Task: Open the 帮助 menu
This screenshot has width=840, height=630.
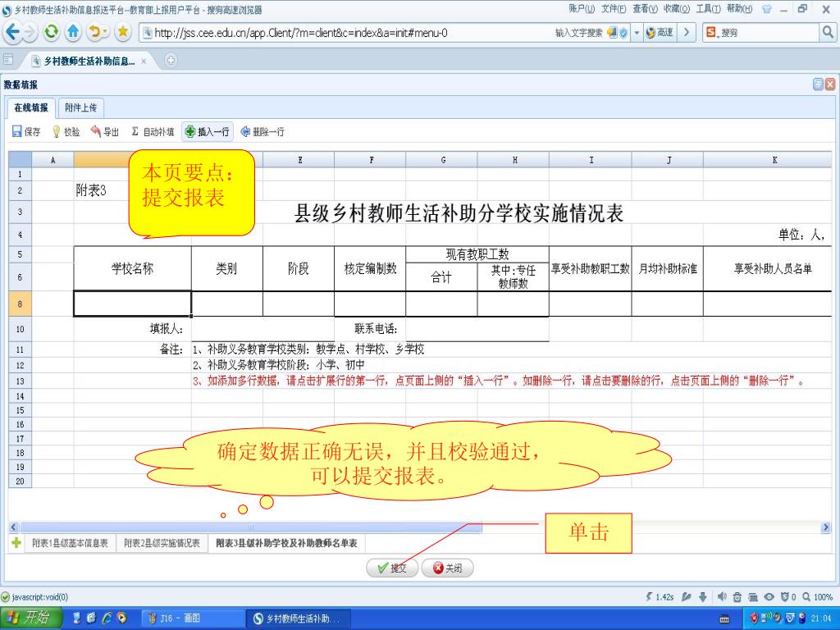Action: click(x=739, y=9)
